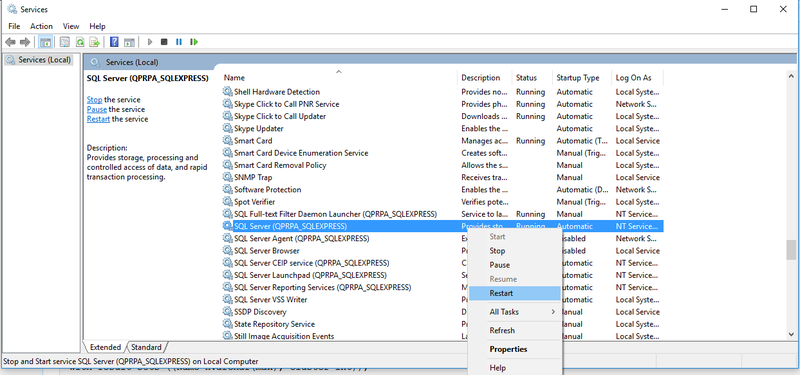Viewport: 800px width, 375px height.
Task: Choose Help in the context menu
Action: click(515, 368)
